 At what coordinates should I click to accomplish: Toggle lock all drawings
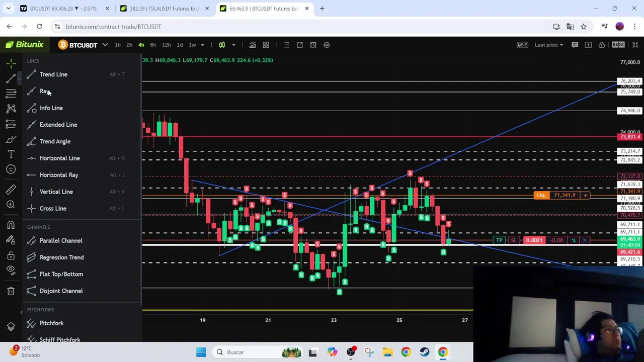tap(11, 255)
